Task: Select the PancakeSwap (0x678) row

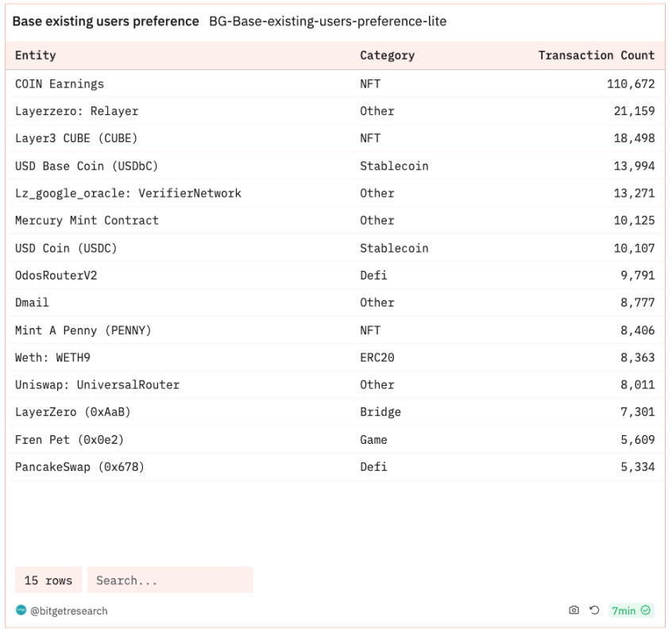Action: click(x=335, y=467)
